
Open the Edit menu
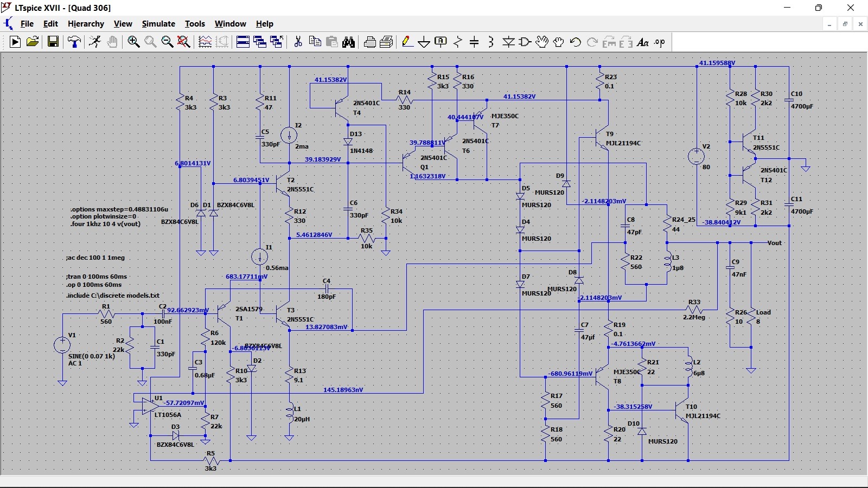pyautogui.click(x=50, y=24)
